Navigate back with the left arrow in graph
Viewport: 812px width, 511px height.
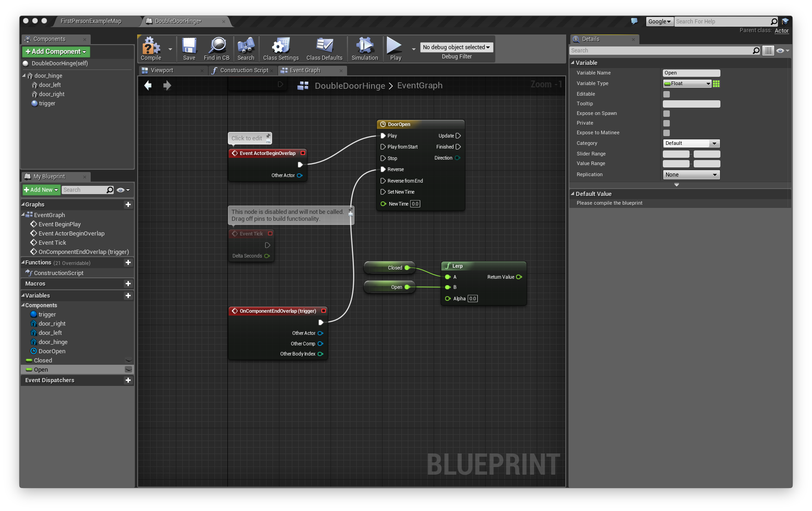148,86
